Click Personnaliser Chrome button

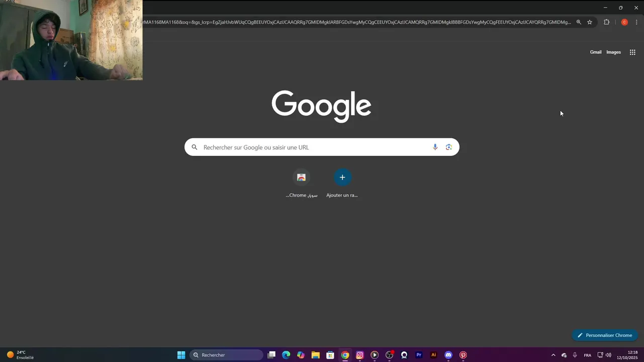coord(605,335)
